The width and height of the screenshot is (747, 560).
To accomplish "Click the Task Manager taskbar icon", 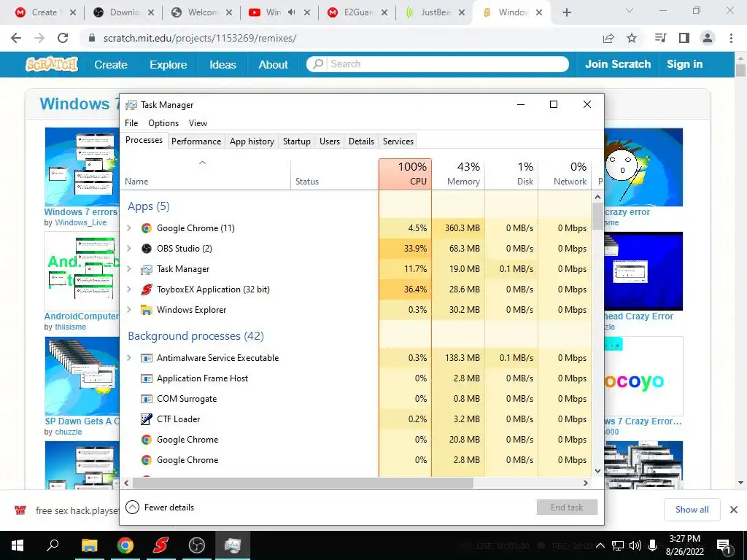I will 233,545.
